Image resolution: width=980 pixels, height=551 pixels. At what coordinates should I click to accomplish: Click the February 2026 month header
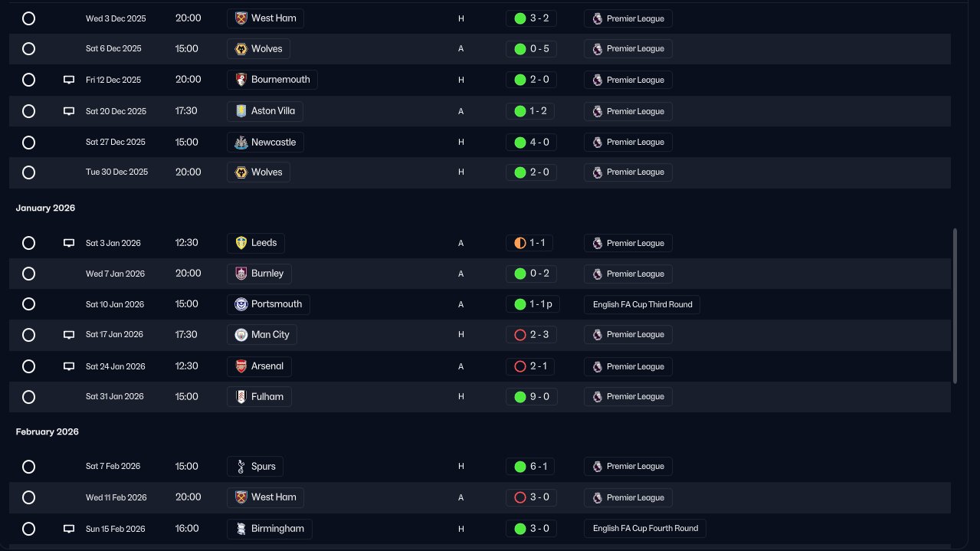click(48, 432)
